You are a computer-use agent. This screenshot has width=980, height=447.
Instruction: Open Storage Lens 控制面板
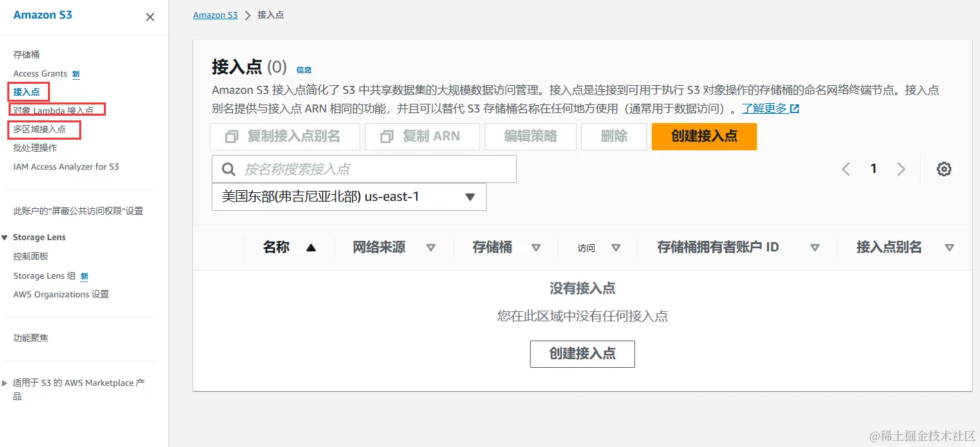(31, 256)
